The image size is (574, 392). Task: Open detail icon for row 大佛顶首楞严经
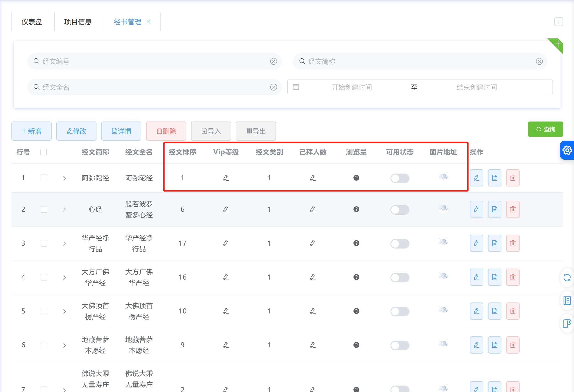(x=494, y=311)
